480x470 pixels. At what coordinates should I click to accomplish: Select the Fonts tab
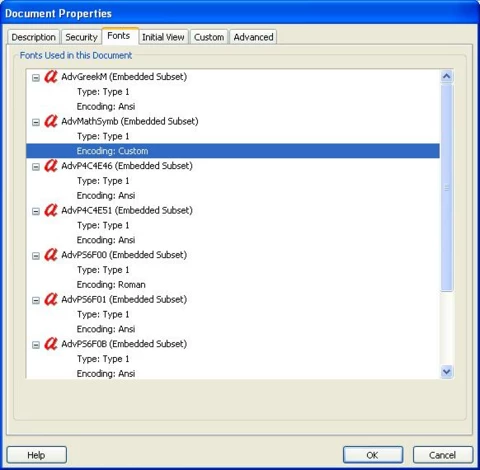[119, 36]
